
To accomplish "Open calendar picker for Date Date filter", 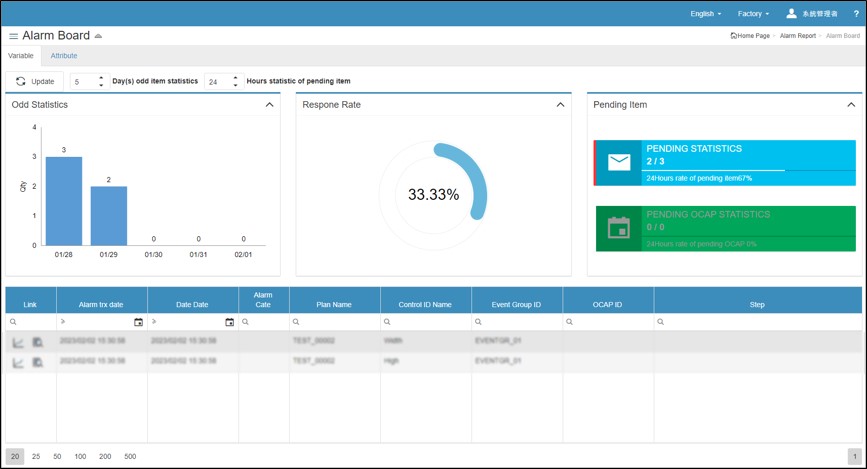I will (x=229, y=322).
